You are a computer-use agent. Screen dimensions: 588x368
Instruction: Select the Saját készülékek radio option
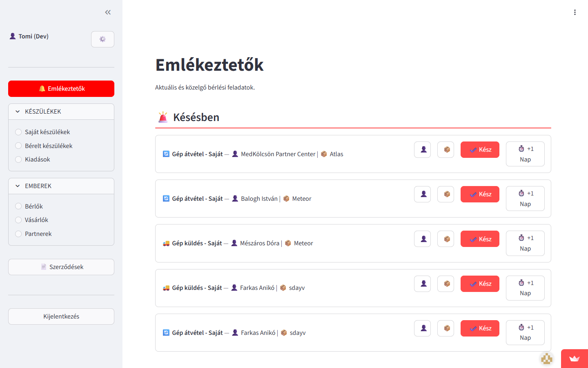point(18,132)
